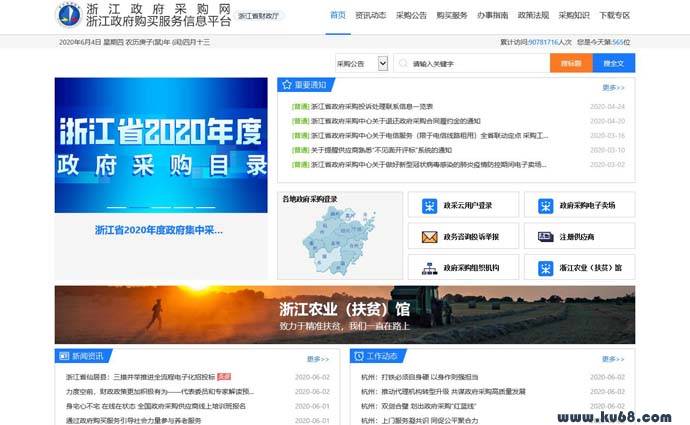The image size is (690, 425).
Task: Click the envelope icon for 政务咨询投诉举报
Action: click(429, 237)
